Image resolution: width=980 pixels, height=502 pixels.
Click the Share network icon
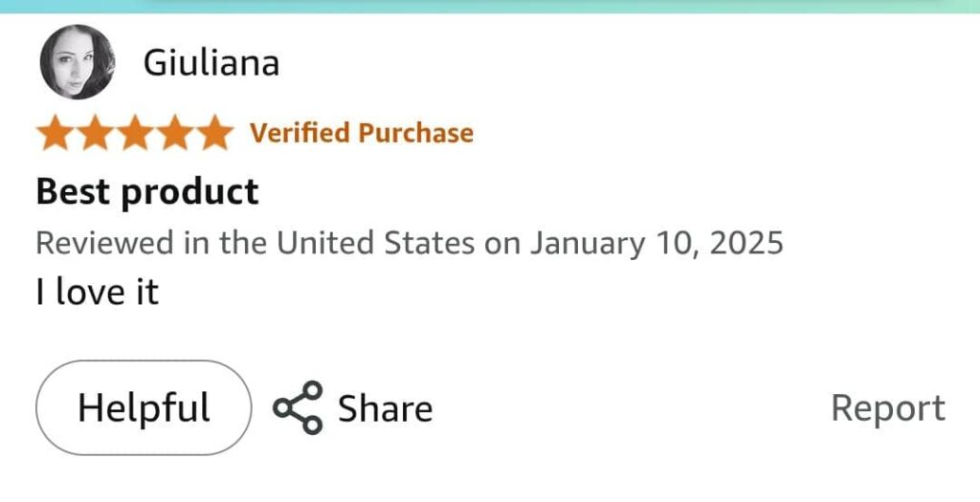tap(298, 408)
